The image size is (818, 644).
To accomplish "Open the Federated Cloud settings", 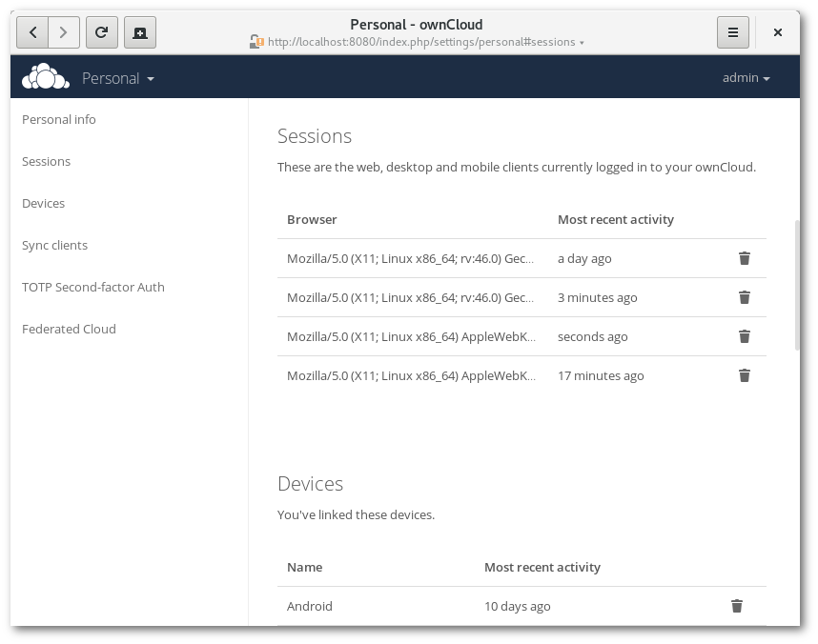I will click(69, 329).
